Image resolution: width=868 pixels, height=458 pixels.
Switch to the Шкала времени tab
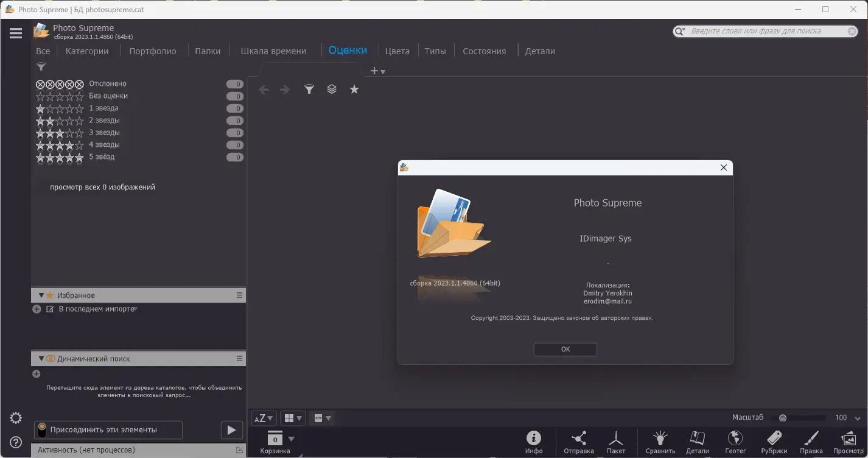273,51
